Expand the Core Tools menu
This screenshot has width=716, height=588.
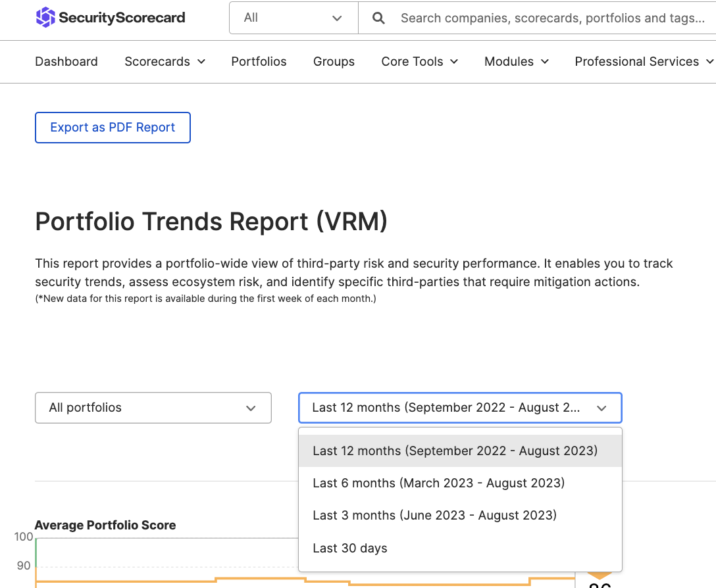tap(420, 62)
